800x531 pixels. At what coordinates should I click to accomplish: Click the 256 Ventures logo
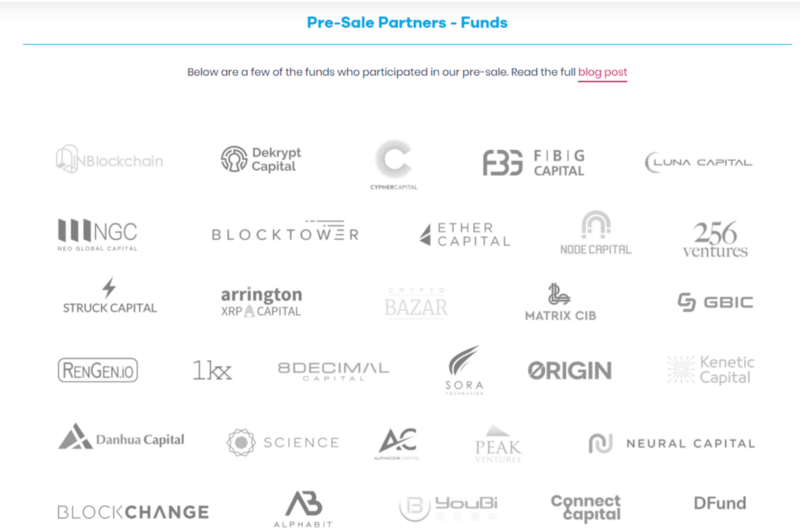click(715, 239)
